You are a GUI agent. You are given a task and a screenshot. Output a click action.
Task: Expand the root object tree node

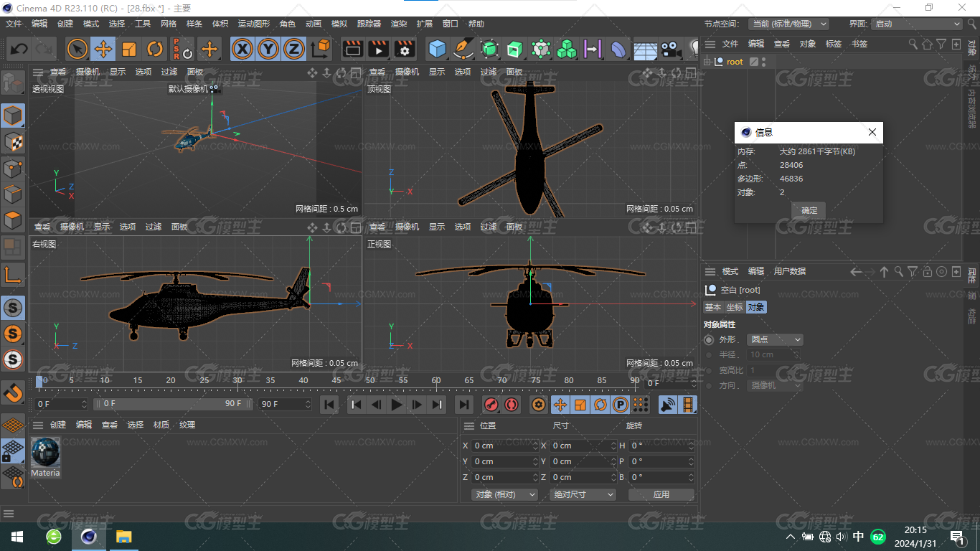coord(707,62)
